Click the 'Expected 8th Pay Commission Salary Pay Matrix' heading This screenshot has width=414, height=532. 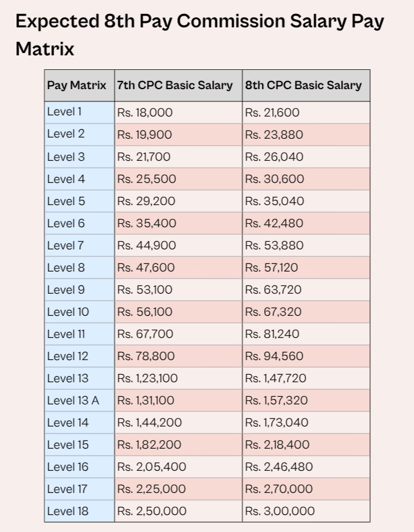[199, 35]
